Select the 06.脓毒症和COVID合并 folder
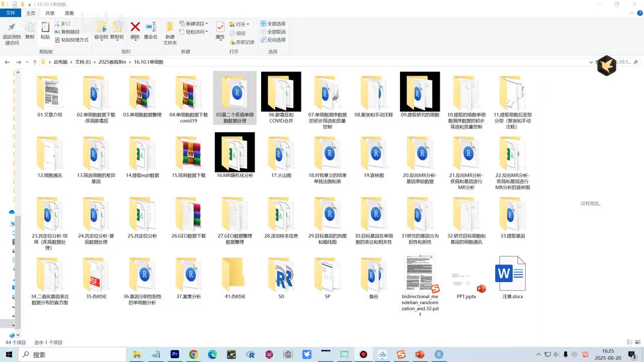This screenshot has width=644, height=362. pyautogui.click(x=281, y=99)
